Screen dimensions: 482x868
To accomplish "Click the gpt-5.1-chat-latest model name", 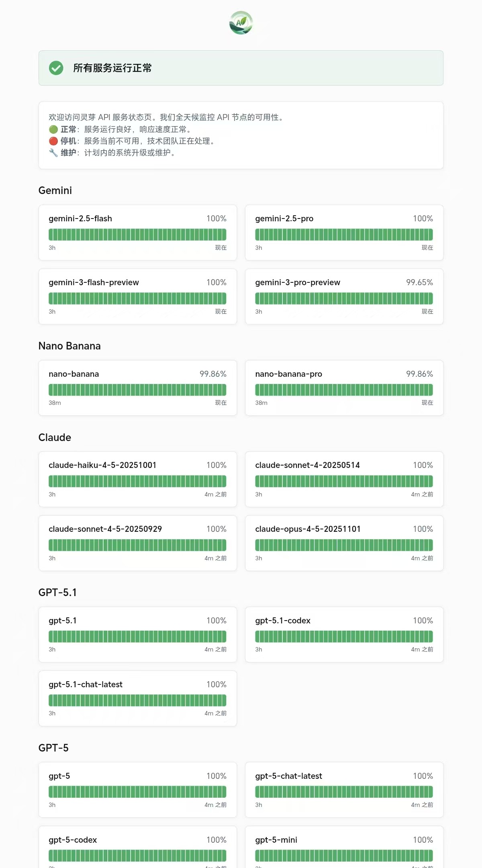I will tap(86, 684).
